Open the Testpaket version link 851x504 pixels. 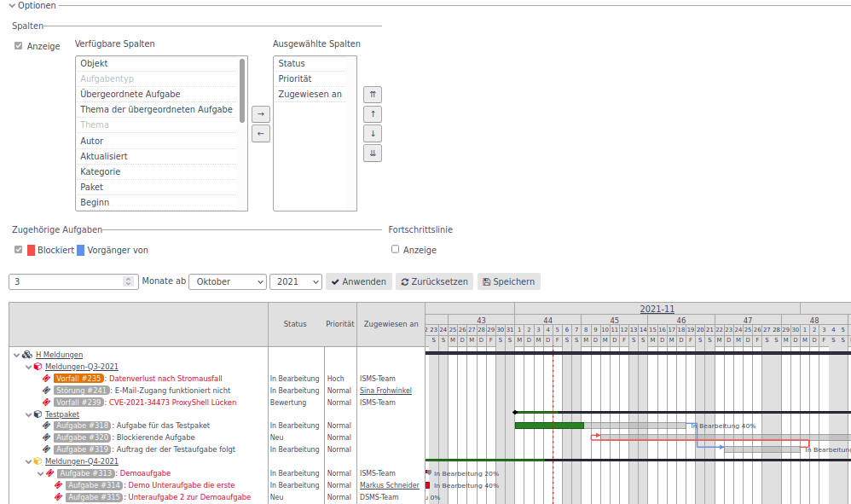(x=62, y=414)
